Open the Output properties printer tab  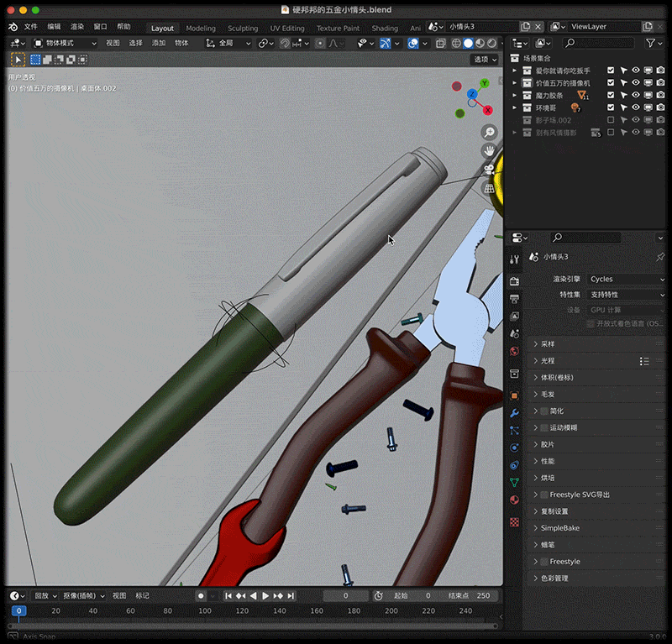[515, 299]
